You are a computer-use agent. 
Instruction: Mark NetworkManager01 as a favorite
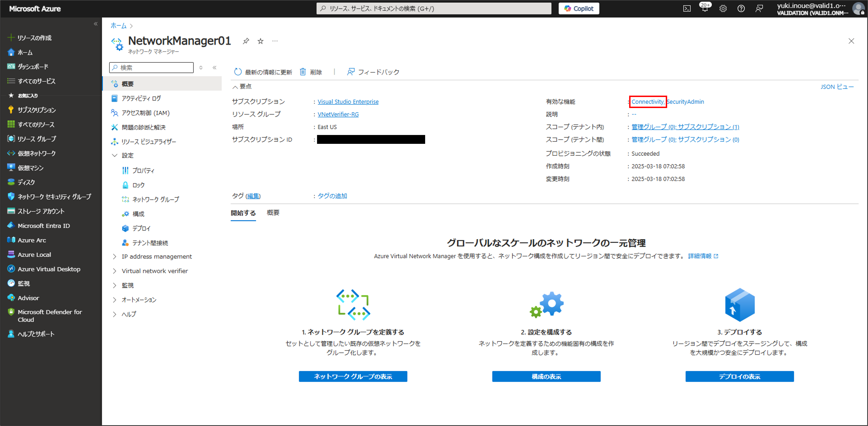point(261,41)
